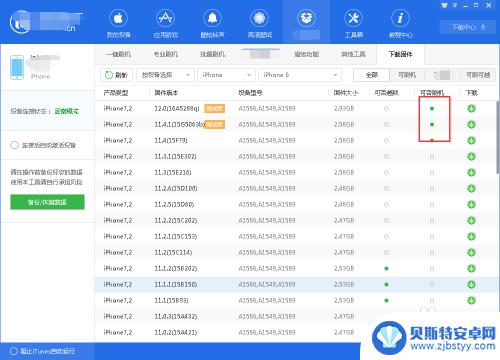This screenshot has width=500, height=360.
Task: Download firmware 11.1(15B93)
Action: coord(471,300)
